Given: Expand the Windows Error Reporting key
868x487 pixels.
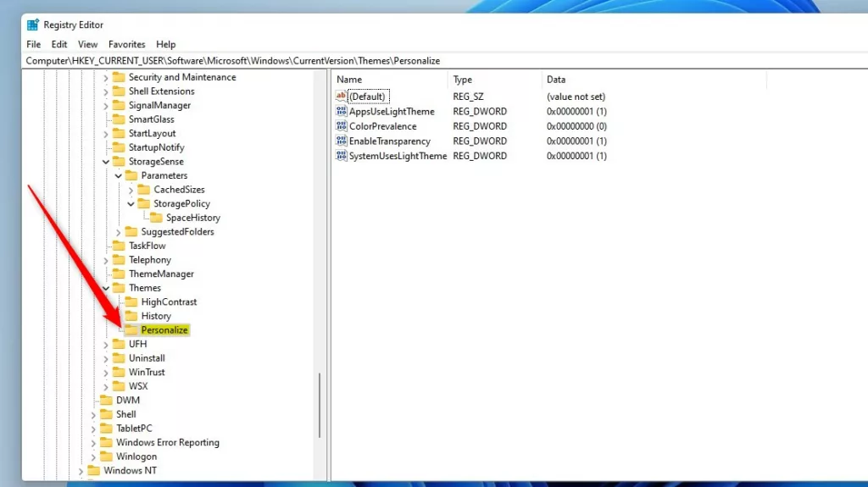Looking at the screenshot, I should 93,443.
